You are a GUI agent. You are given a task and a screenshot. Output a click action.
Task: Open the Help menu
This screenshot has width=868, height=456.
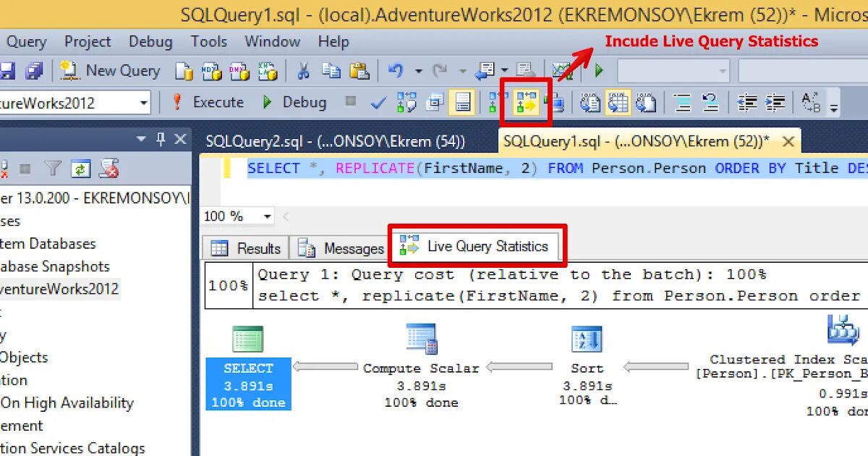pyautogui.click(x=333, y=42)
